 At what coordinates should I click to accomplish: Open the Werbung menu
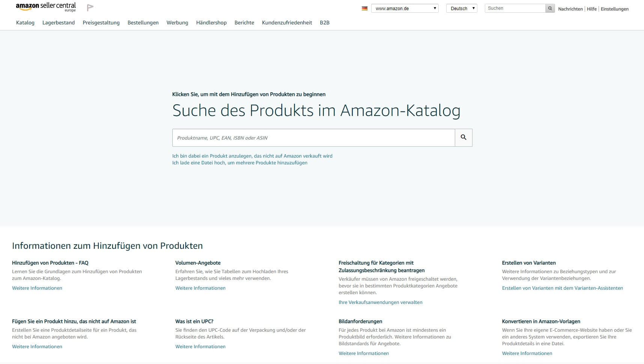pyautogui.click(x=177, y=23)
